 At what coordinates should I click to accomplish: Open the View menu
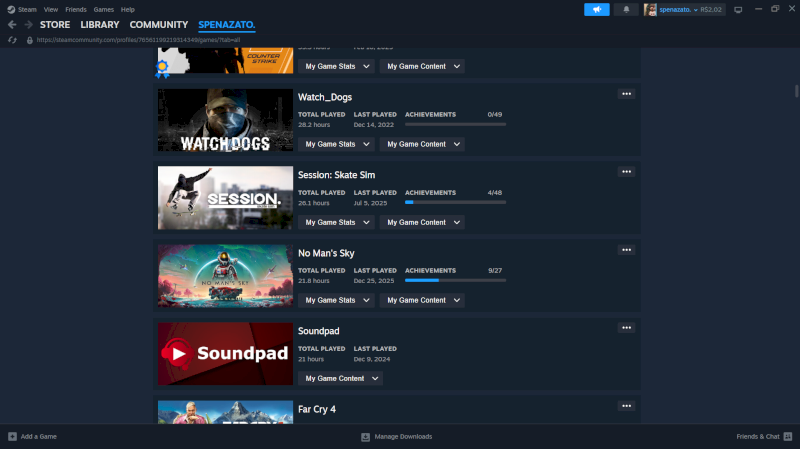pos(51,10)
